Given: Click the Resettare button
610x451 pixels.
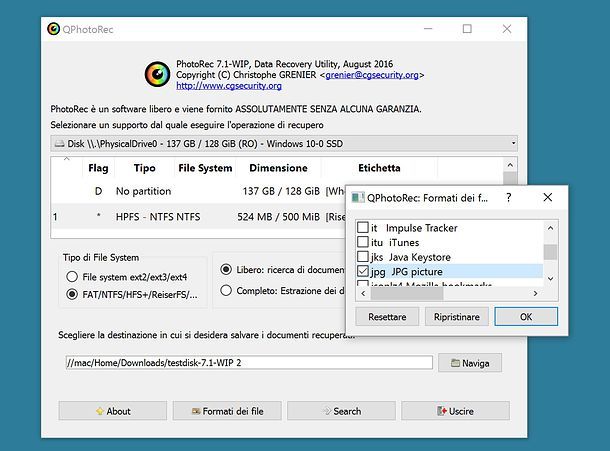Looking at the screenshot, I should [x=387, y=317].
